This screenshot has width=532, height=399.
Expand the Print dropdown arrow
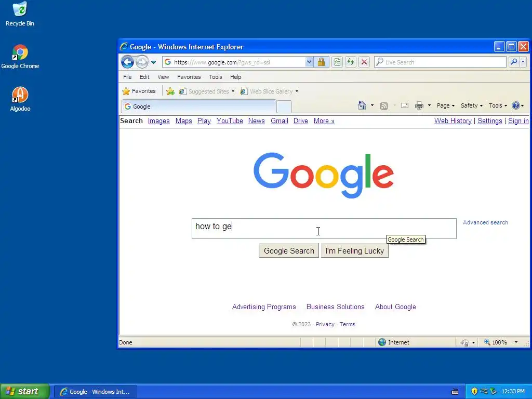pyautogui.click(x=429, y=105)
